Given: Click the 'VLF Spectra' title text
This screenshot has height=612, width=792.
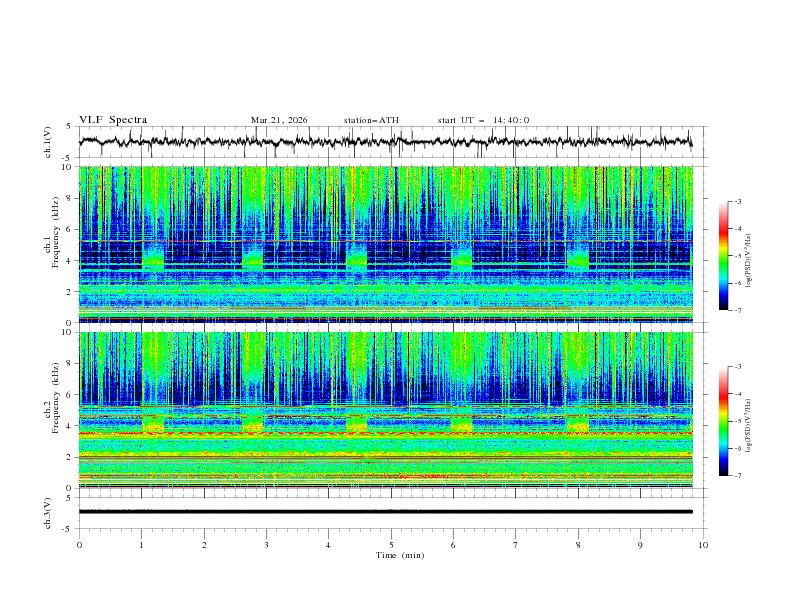Looking at the screenshot, I should point(113,120).
